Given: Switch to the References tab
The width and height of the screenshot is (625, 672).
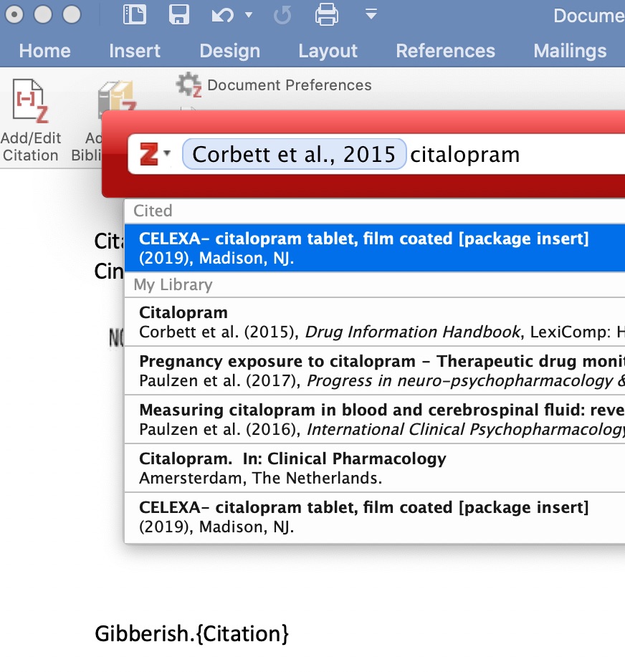Looking at the screenshot, I should 445,51.
